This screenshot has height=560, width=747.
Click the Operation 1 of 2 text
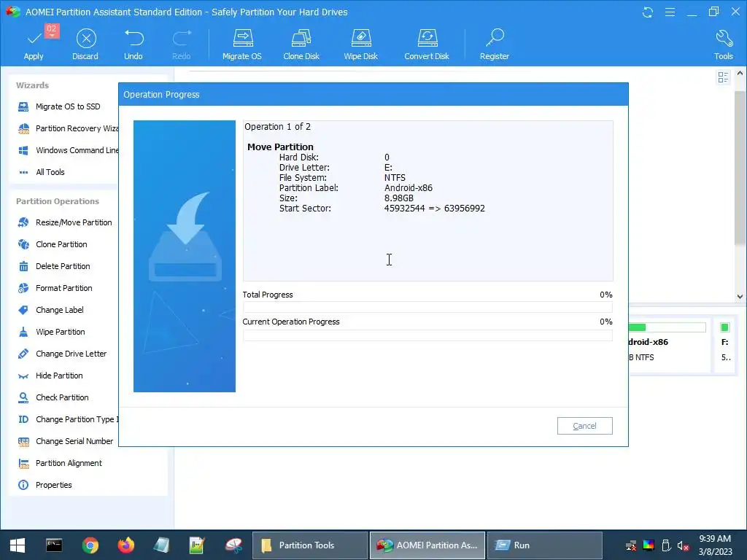pyautogui.click(x=278, y=127)
